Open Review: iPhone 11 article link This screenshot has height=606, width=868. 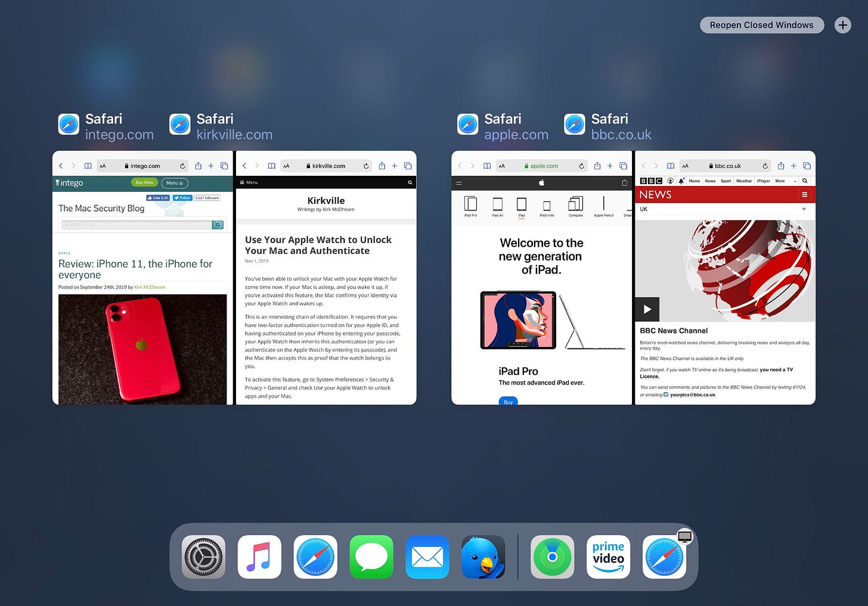pyautogui.click(x=135, y=269)
